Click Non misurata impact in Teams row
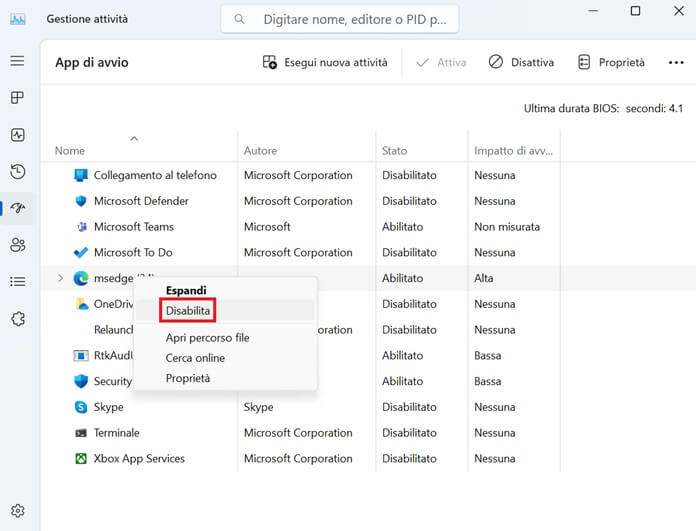Image resolution: width=696 pixels, height=531 pixels. tap(507, 226)
